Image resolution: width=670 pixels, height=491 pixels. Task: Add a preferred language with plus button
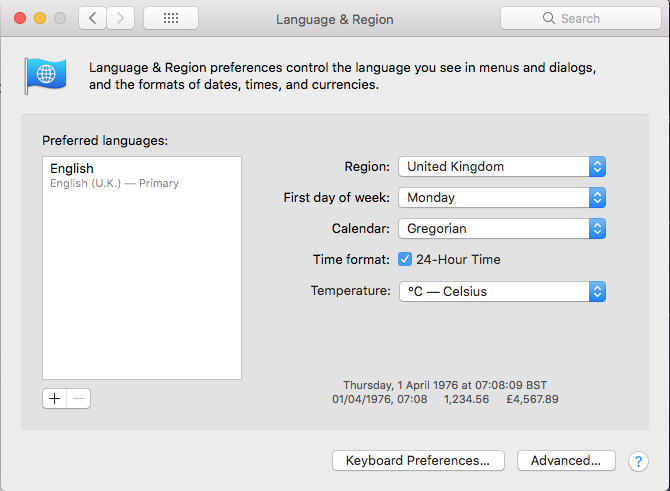[55, 398]
